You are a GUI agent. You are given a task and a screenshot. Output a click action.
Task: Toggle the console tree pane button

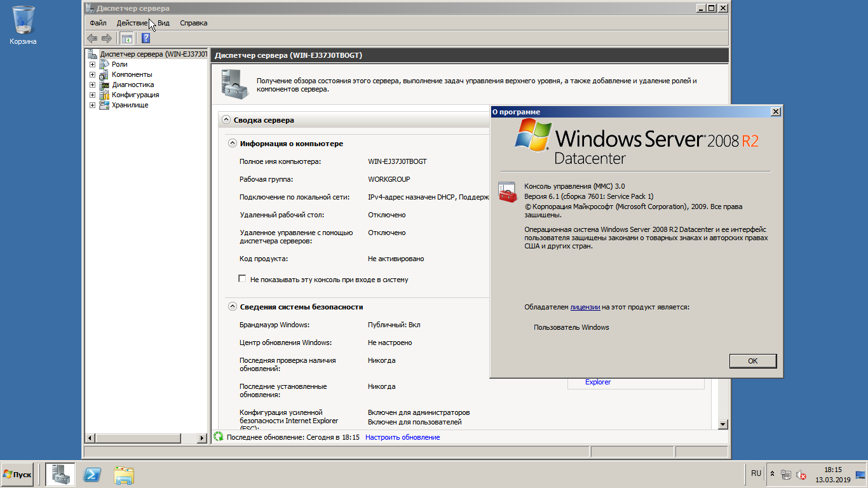point(127,38)
